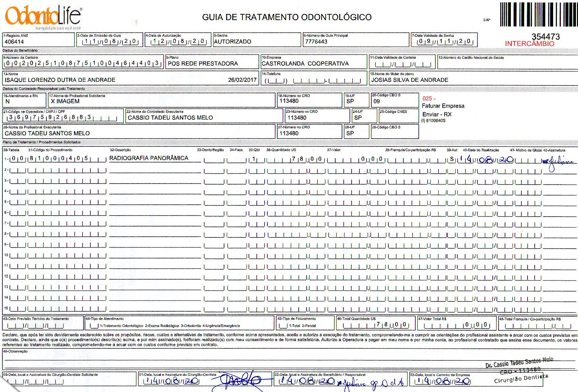Select CRO number in field 18

pos(289,101)
